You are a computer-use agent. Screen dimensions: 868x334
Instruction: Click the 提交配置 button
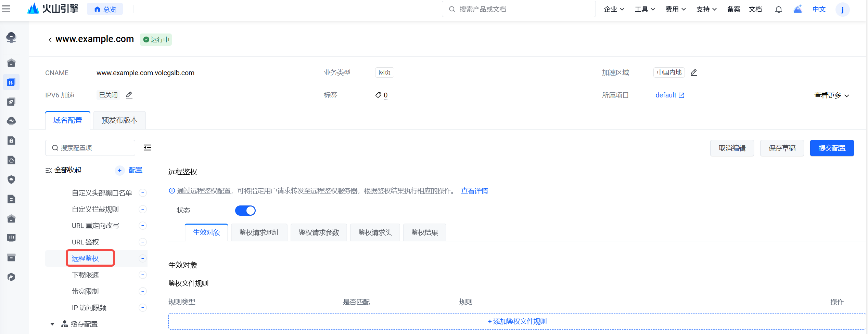[x=832, y=148]
